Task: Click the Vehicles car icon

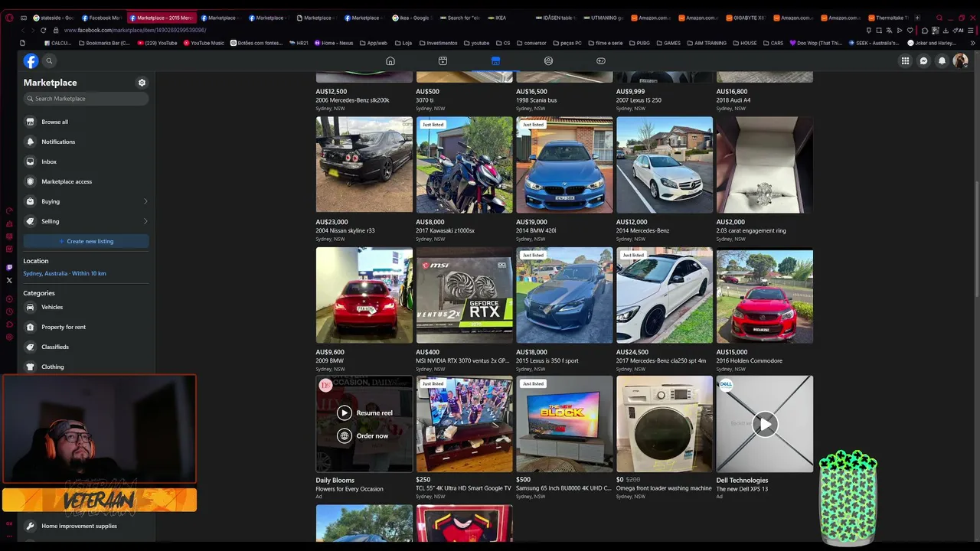Action: (31, 307)
